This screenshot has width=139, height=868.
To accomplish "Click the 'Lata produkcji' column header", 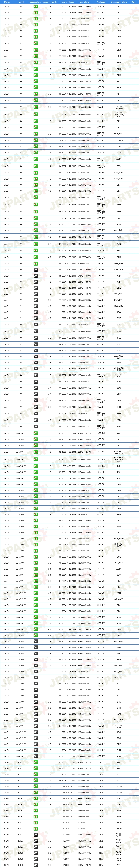I will 68,2.
